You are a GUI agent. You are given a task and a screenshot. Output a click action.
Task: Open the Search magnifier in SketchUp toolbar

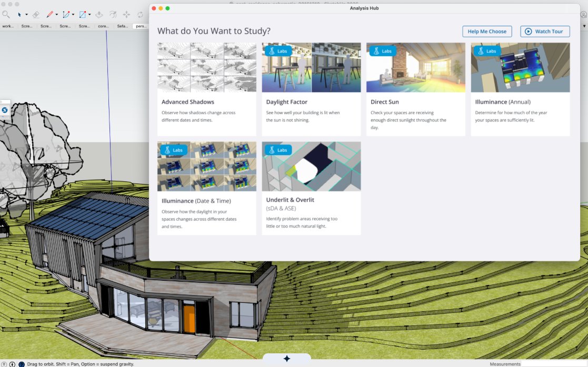click(x=6, y=15)
